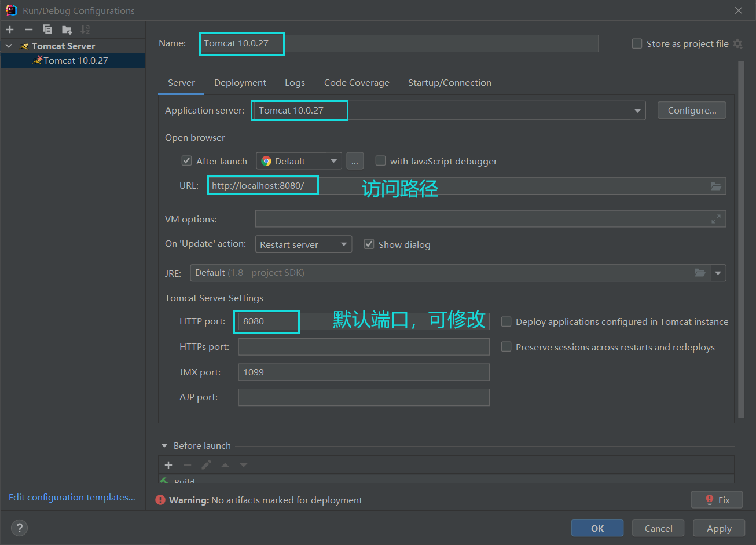Screen dimensions: 756x545
Task: Uncheck After launch open browser
Action: tap(186, 161)
